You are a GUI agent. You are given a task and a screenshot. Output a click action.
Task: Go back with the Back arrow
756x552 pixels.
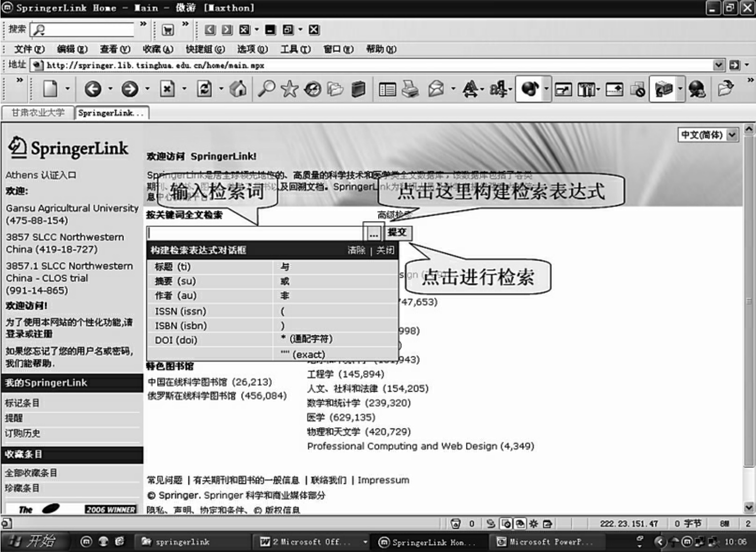93,89
